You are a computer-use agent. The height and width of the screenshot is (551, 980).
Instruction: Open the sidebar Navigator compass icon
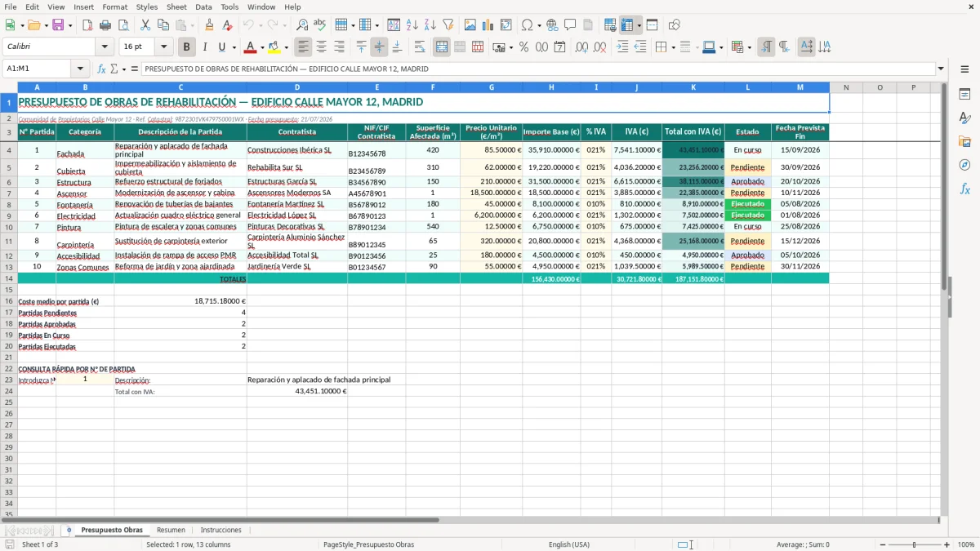964,165
